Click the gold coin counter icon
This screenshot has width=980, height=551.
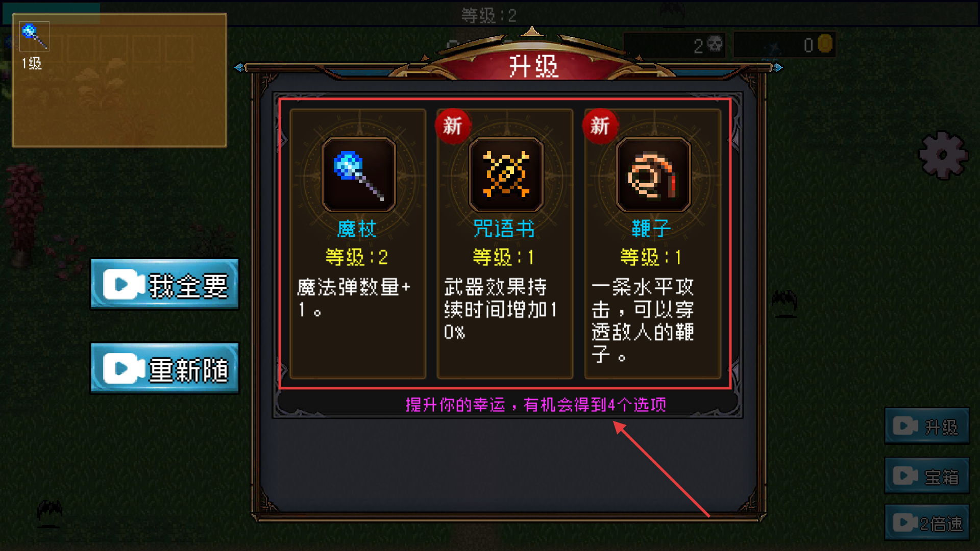[x=825, y=44]
